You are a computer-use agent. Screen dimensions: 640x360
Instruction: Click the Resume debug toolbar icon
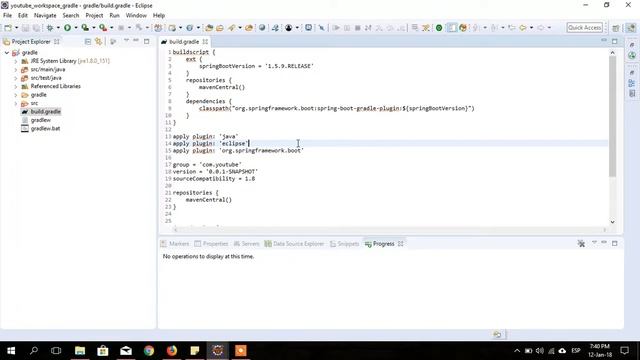pos(336,28)
